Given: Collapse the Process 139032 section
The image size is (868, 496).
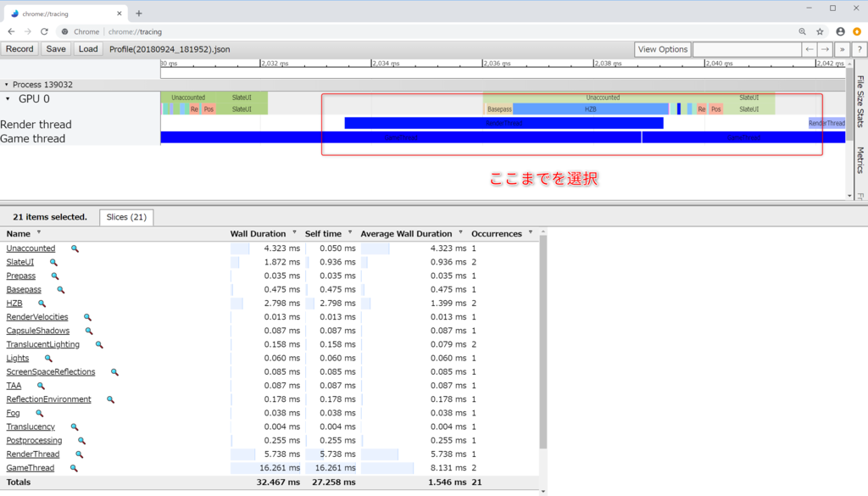Looking at the screenshot, I should 7,85.
